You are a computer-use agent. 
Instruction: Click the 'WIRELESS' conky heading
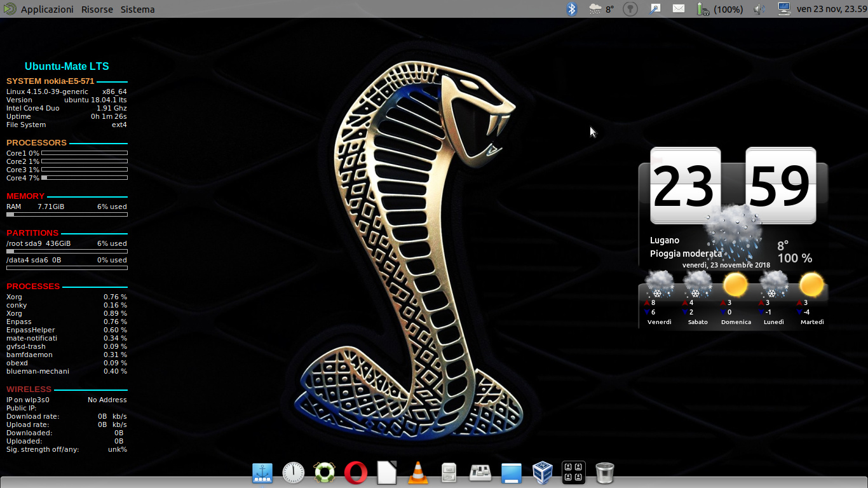(29, 390)
